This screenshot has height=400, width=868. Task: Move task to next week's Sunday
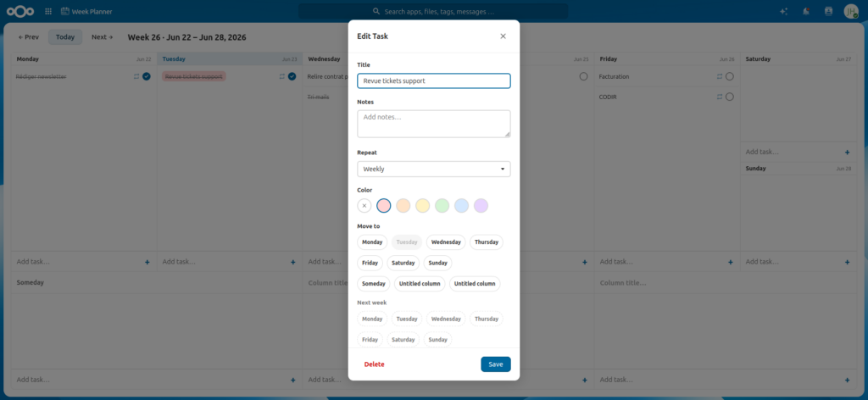click(438, 340)
